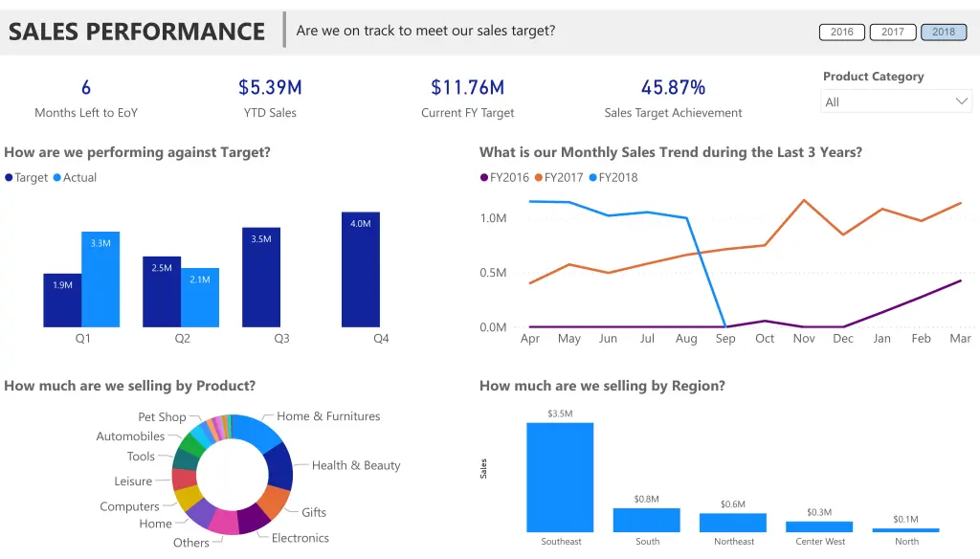Click the 0.5M y-axis label
Image resolution: width=980 pixels, height=559 pixels.
[x=493, y=273]
